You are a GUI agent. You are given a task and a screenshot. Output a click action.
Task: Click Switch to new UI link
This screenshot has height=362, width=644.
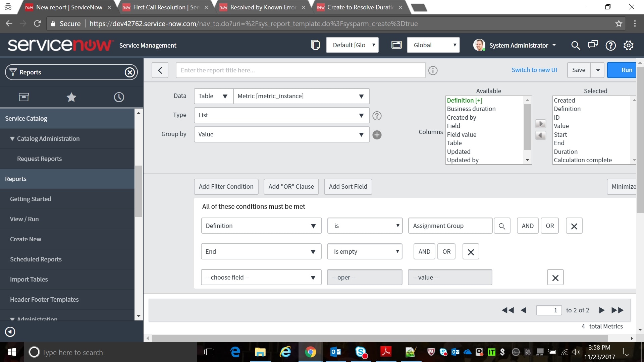534,70
